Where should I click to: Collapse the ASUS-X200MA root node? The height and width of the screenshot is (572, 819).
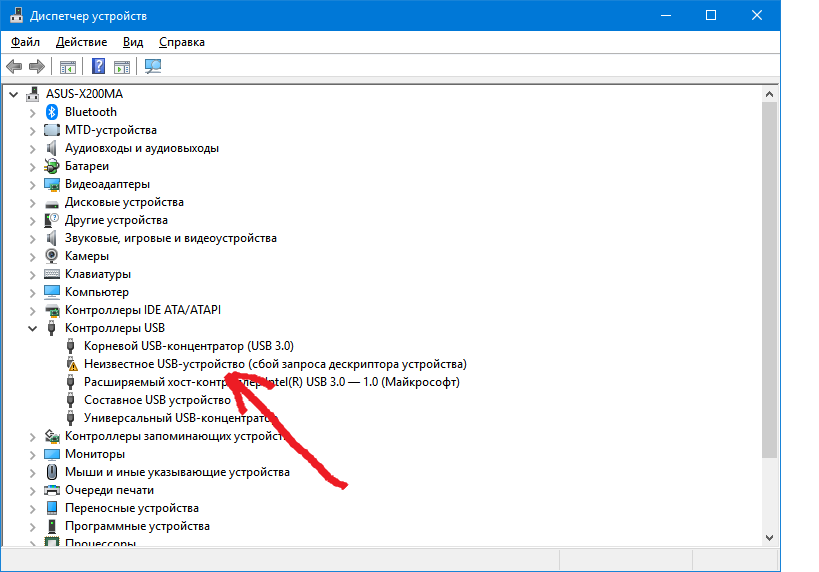(x=13, y=94)
